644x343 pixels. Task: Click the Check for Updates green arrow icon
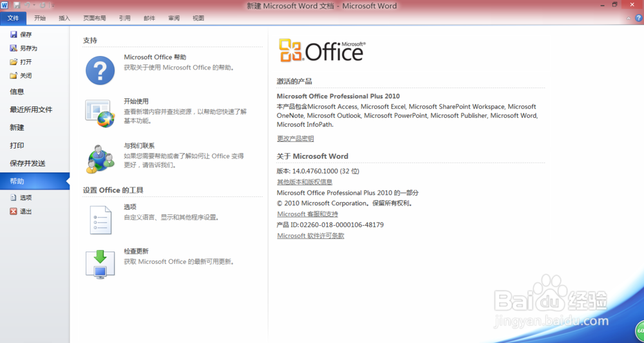pyautogui.click(x=100, y=264)
